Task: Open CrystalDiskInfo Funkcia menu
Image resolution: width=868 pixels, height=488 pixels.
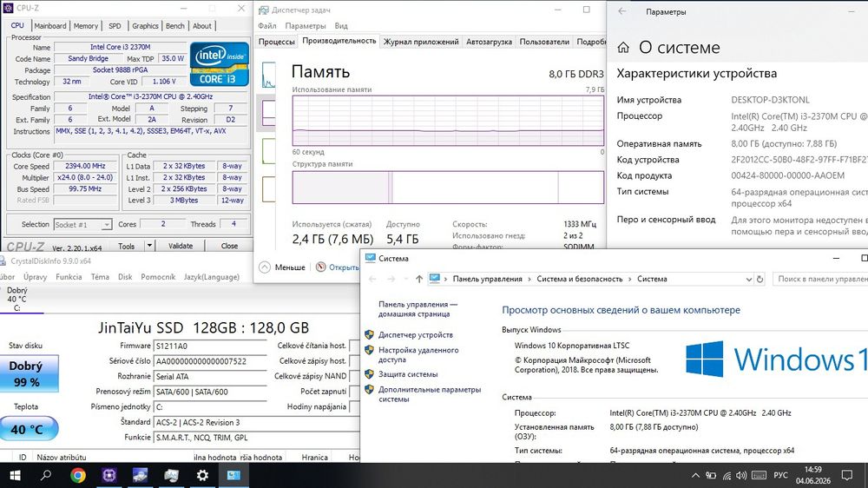Action: [x=69, y=276]
